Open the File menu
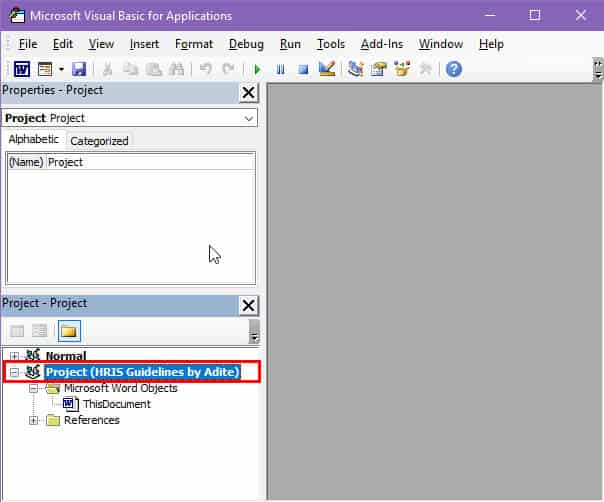The height and width of the screenshot is (502, 604). [28, 44]
